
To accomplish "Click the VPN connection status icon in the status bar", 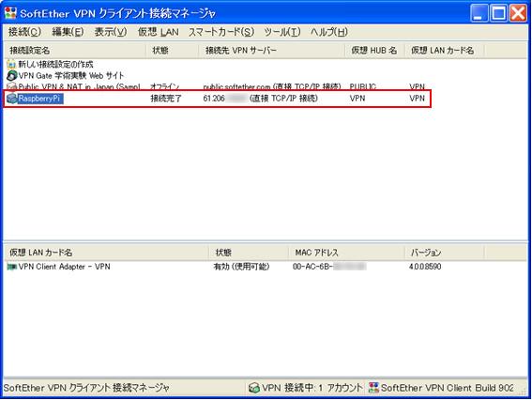I will pos(253,388).
